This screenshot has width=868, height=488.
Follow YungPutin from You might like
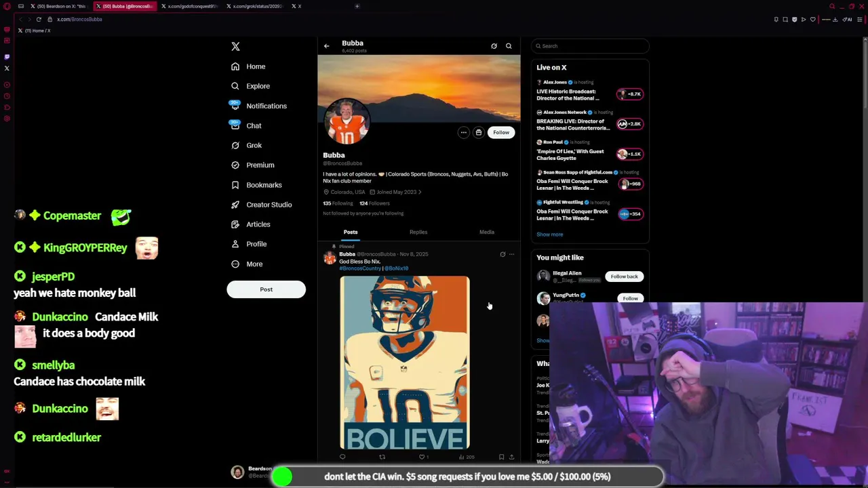click(630, 298)
